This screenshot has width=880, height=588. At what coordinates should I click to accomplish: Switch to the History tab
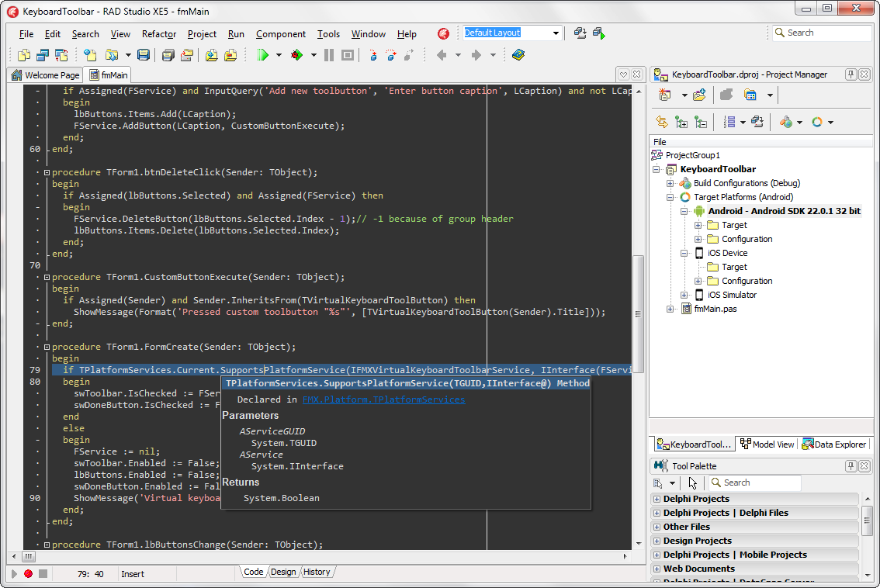pyautogui.click(x=317, y=572)
